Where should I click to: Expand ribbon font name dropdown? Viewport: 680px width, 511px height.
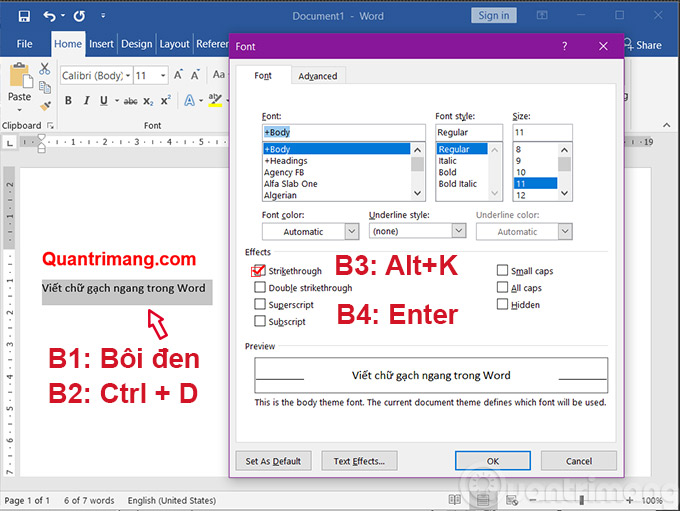[x=128, y=75]
